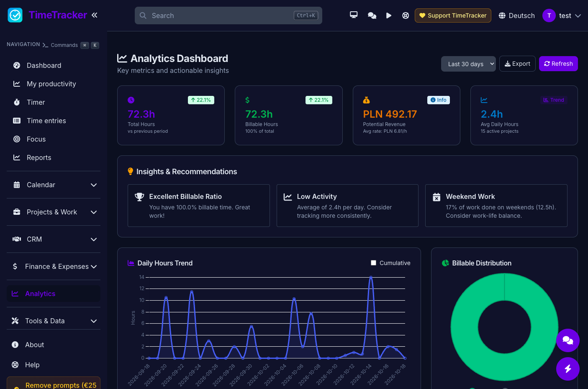This screenshot has height=389, width=588.
Task: Click the Export button
Action: point(517,64)
